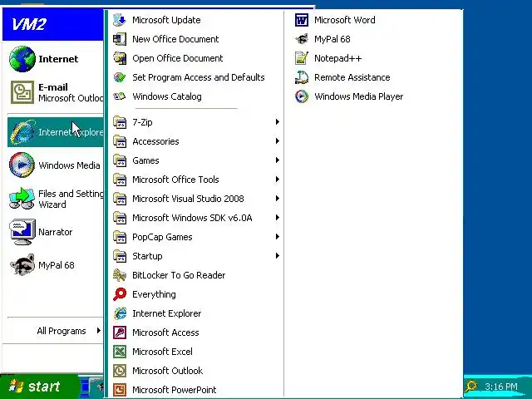
Task: Click the MyPal 68 raccoon icon in left panel
Action: 22,265
